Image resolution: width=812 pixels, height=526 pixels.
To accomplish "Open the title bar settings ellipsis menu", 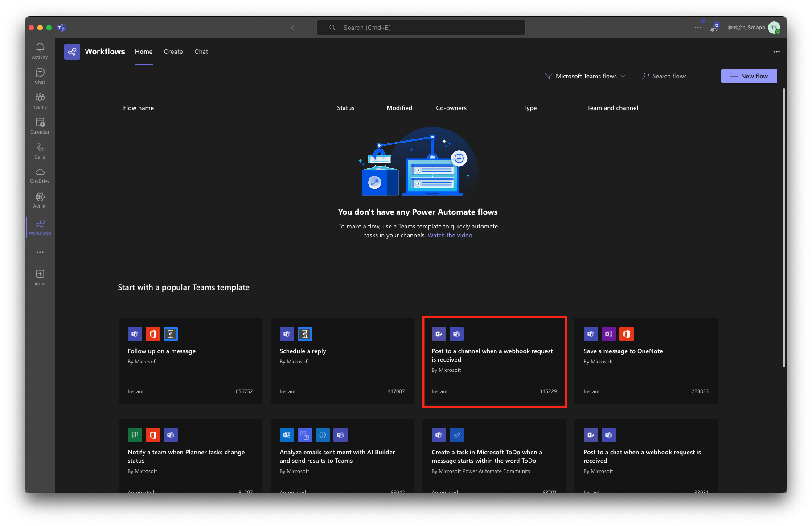I will click(x=698, y=28).
